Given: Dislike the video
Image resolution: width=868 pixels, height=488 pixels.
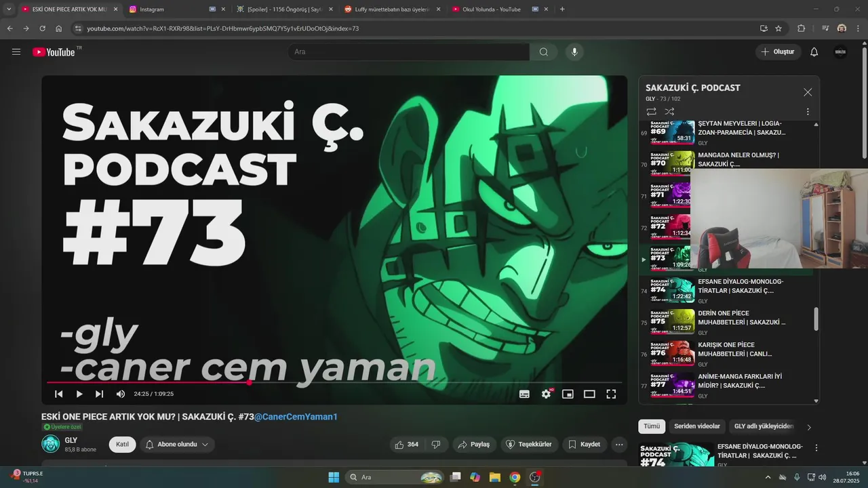Looking at the screenshot, I should coord(436,445).
